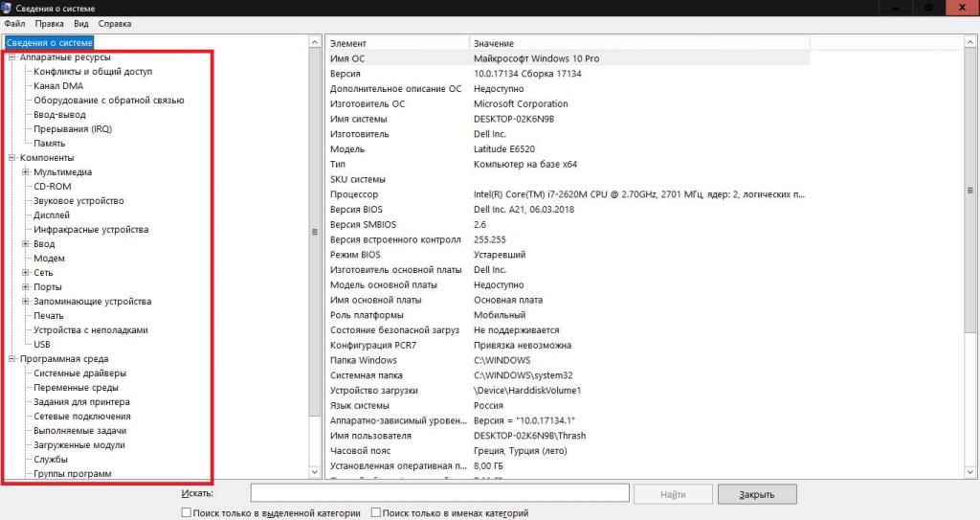Collapse the Программная среда node
This screenshot has height=520, width=980.
(x=11, y=359)
